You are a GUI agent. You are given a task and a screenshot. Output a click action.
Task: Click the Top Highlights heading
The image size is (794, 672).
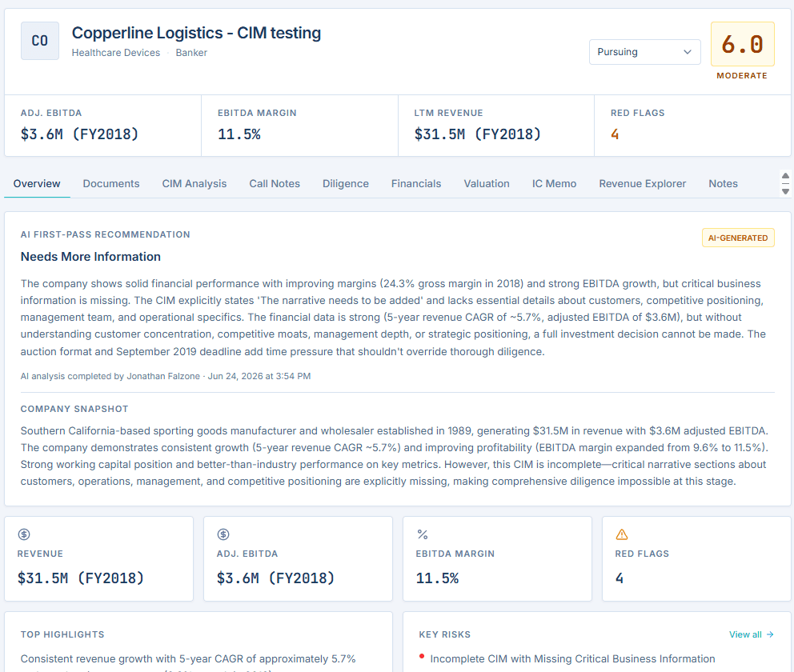(62, 634)
